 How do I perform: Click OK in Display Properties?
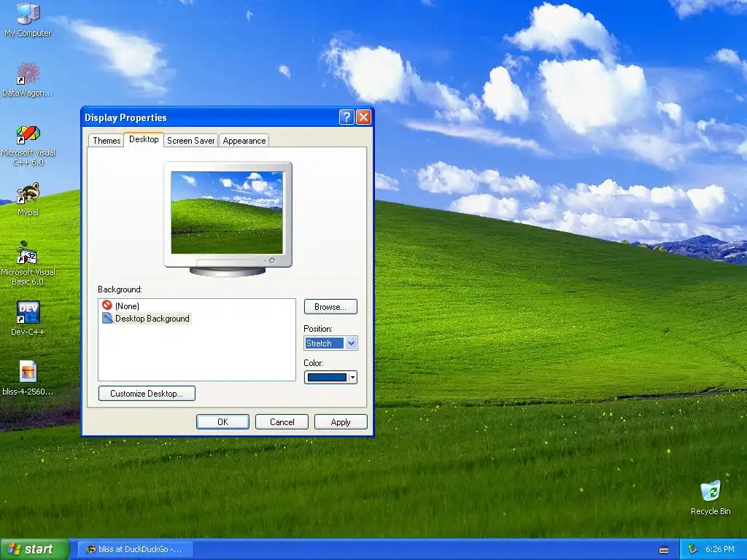[222, 422]
